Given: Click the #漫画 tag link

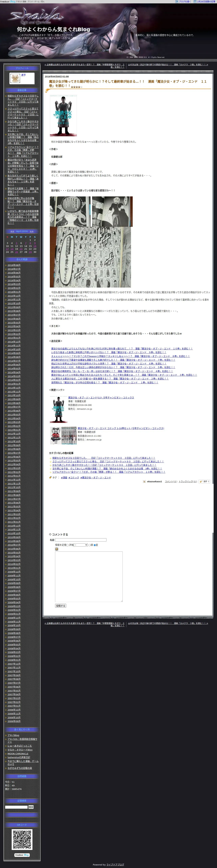Looking at the screenshot, I should [64, 478].
